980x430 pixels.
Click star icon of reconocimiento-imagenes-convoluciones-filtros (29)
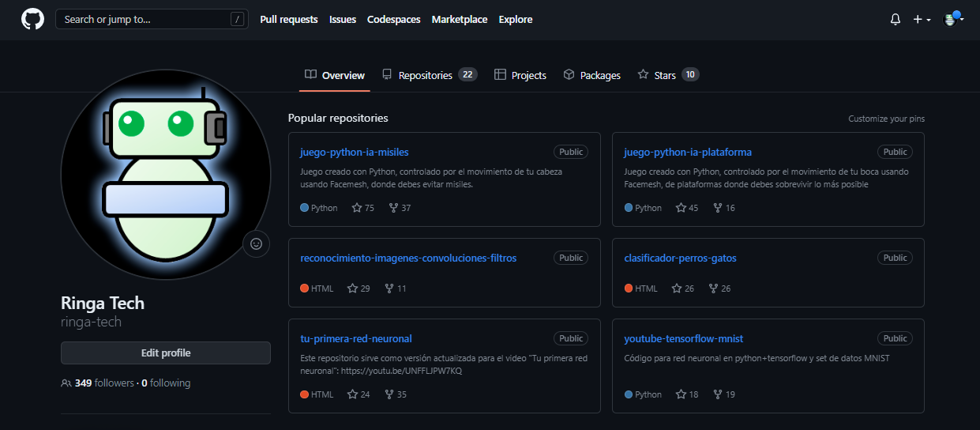(352, 289)
